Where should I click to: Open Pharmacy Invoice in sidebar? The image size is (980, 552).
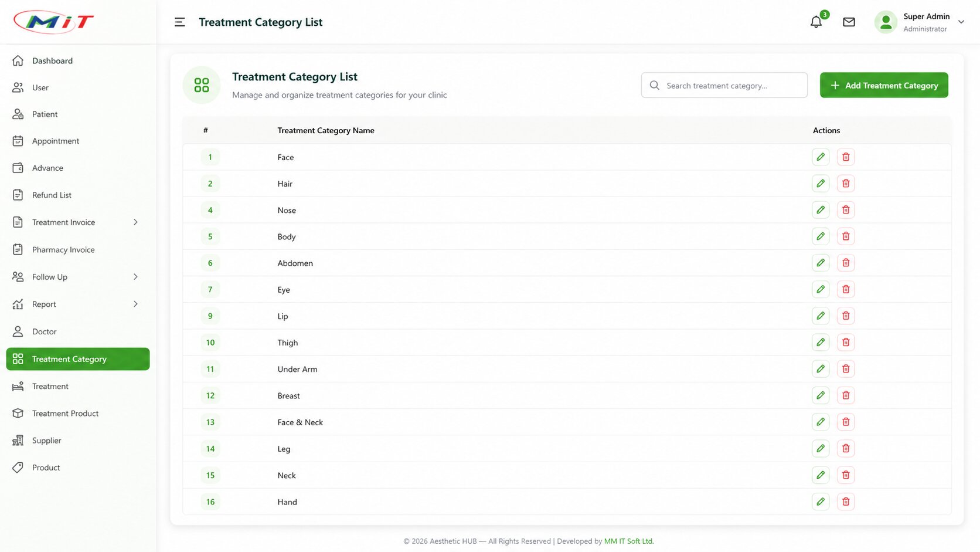78,250
